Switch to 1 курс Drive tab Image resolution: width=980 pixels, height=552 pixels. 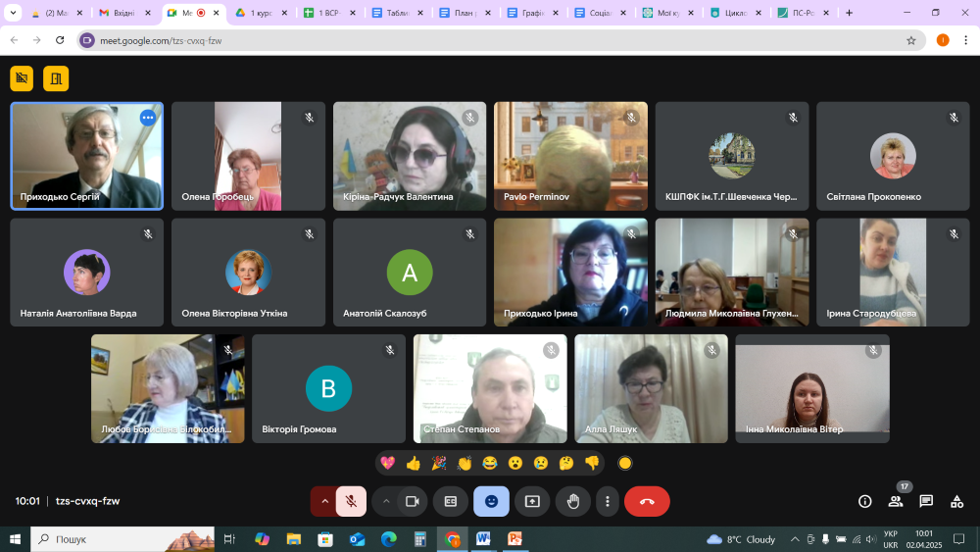tap(260, 13)
